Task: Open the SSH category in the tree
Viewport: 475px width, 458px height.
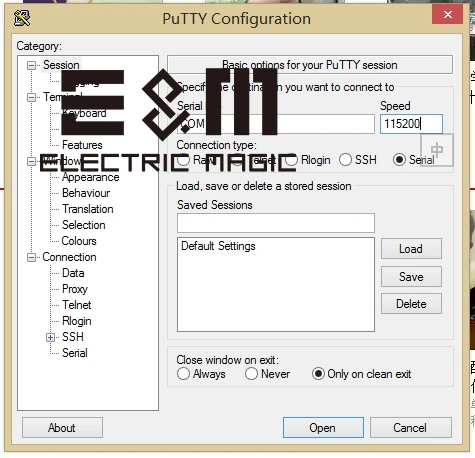Action: coord(73,337)
